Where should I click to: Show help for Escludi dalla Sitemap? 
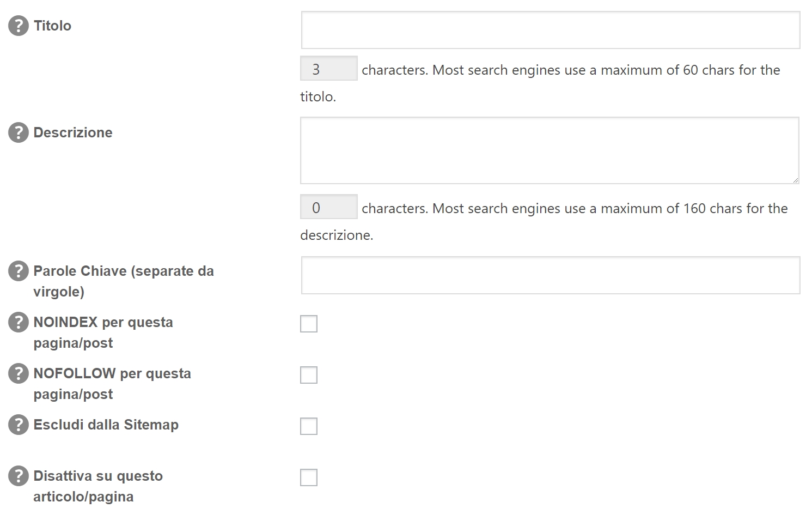[x=18, y=425]
